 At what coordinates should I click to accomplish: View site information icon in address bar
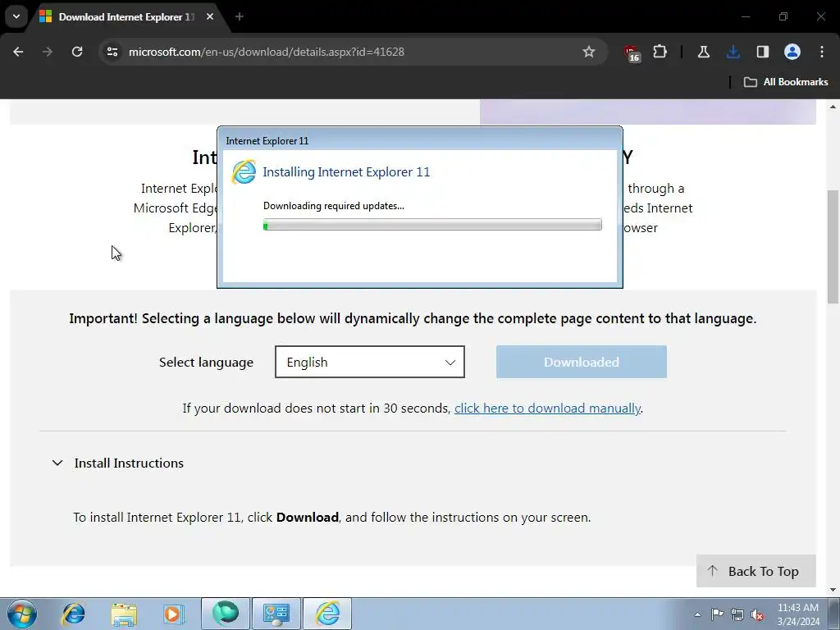112,52
